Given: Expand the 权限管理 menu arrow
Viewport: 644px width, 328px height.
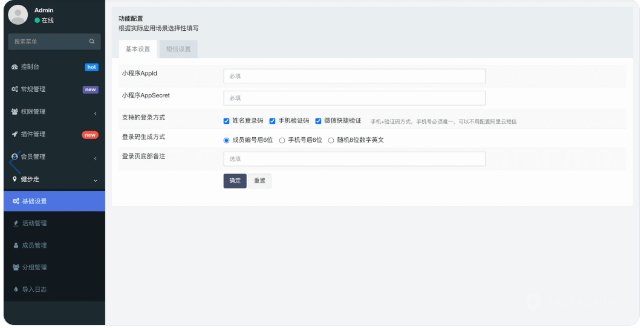Looking at the screenshot, I should 95,112.
